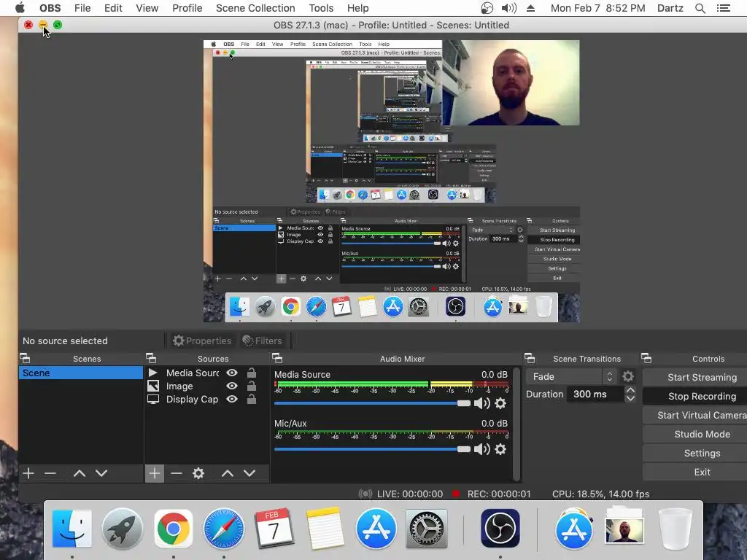This screenshot has height=560, width=747.
Task: Open the OBS app from the Dock
Action: click(x=500, y=529)
